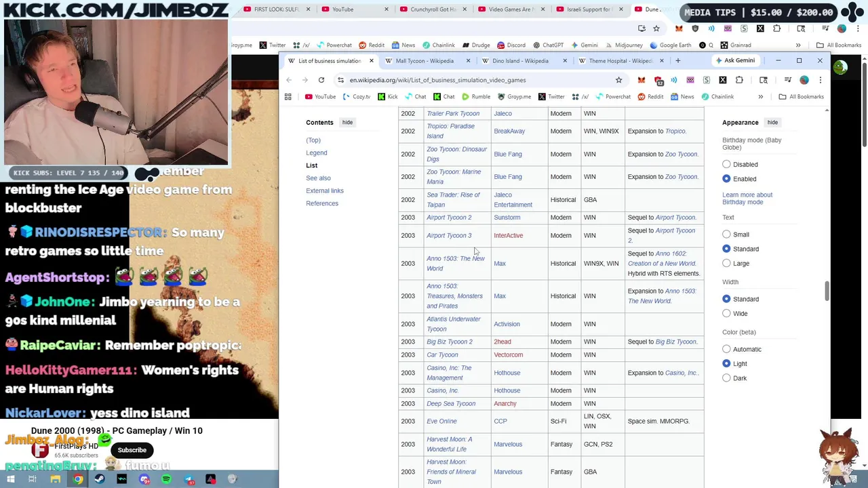Jump to External links in Contents
This screenshot has width=868, height=488.
[x=324, y=191]
